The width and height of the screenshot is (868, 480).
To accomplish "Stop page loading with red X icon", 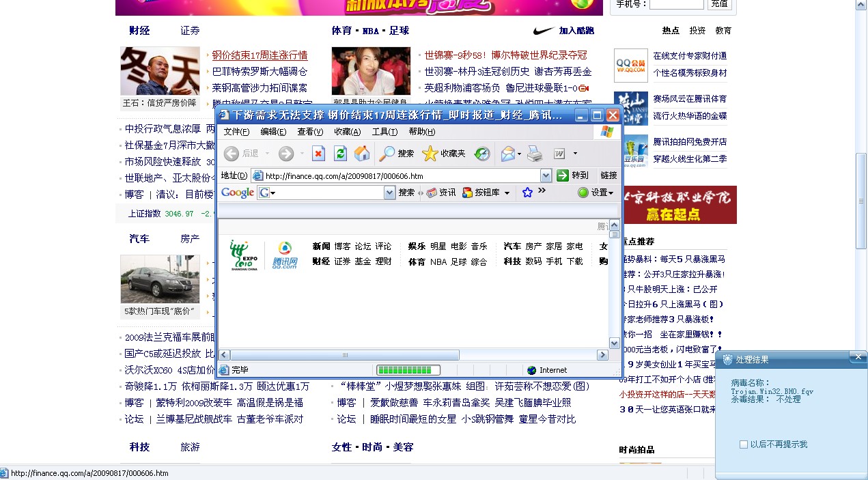I will (x=318, y=154).
